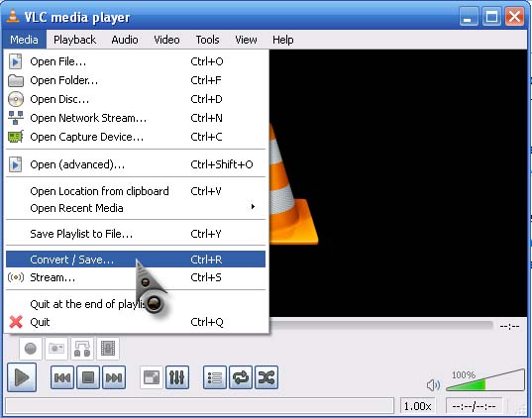Open the Tools menu
The height and width of the screenshot is (418, 532).
point(207,40)
